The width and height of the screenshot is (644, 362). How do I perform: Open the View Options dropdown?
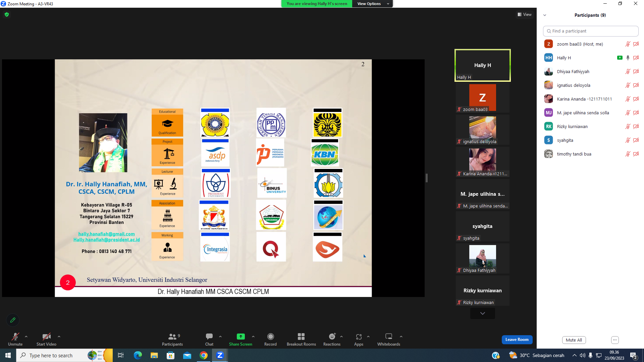[372, 4]
